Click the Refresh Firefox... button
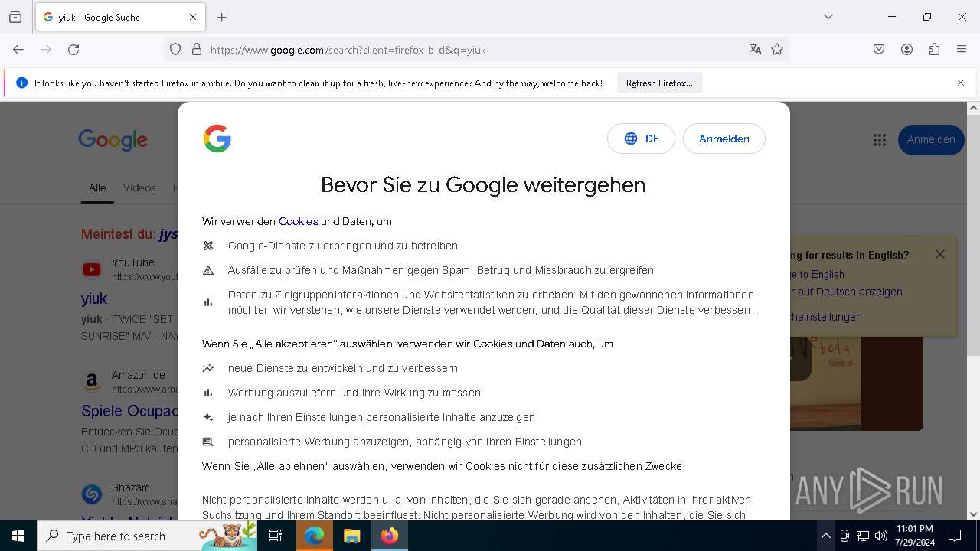The height and width of the screenshot is (551, 980). [659, 83]
